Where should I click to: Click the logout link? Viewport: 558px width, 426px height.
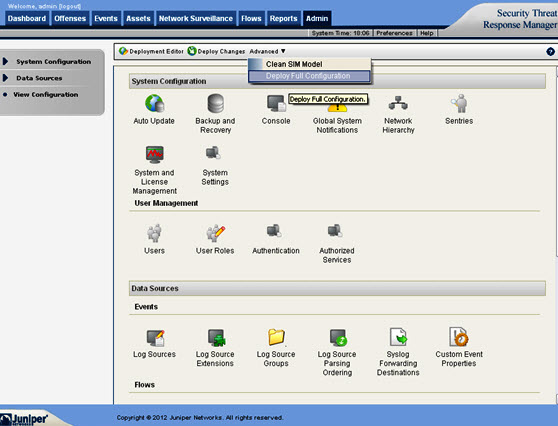(70, 6)
